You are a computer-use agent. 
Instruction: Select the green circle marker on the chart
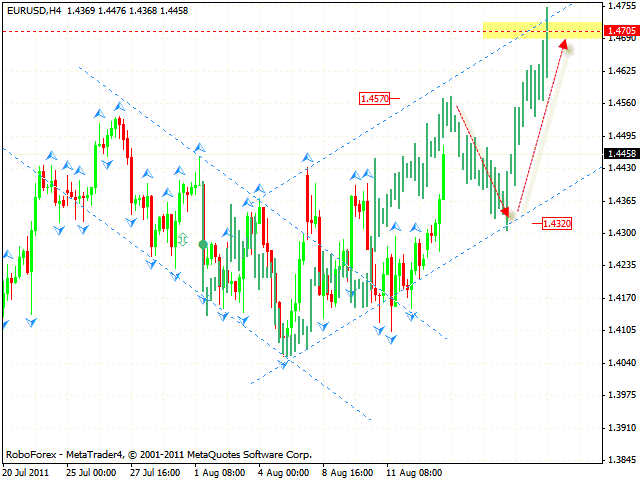tap(203, 244)
